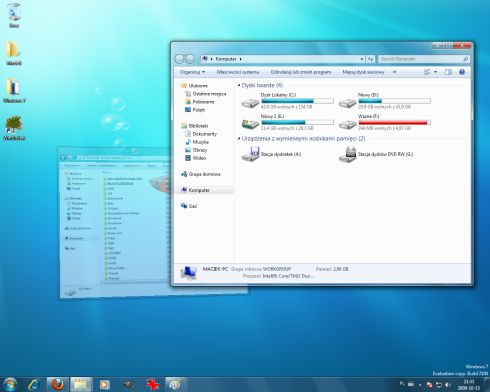Viewport: 490px width, 392px height.
Task: Open the volume speaker tray icon
Action: (448, 385)
